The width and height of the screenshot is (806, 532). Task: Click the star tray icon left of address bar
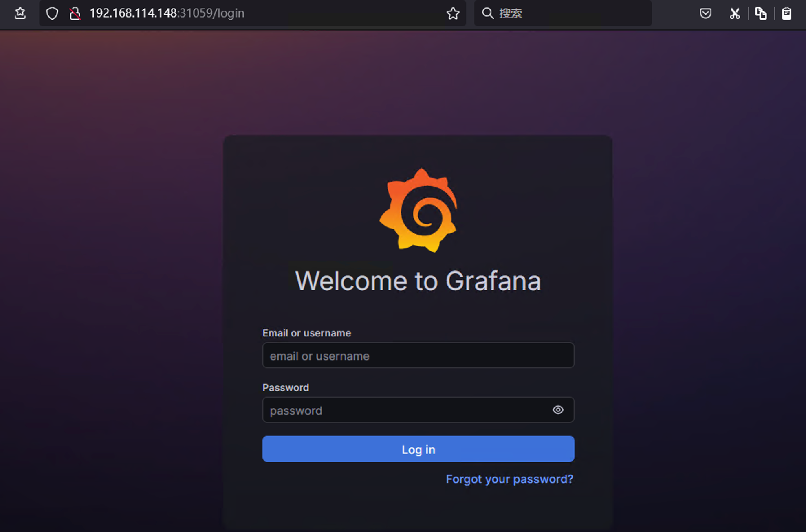point(20,13)
